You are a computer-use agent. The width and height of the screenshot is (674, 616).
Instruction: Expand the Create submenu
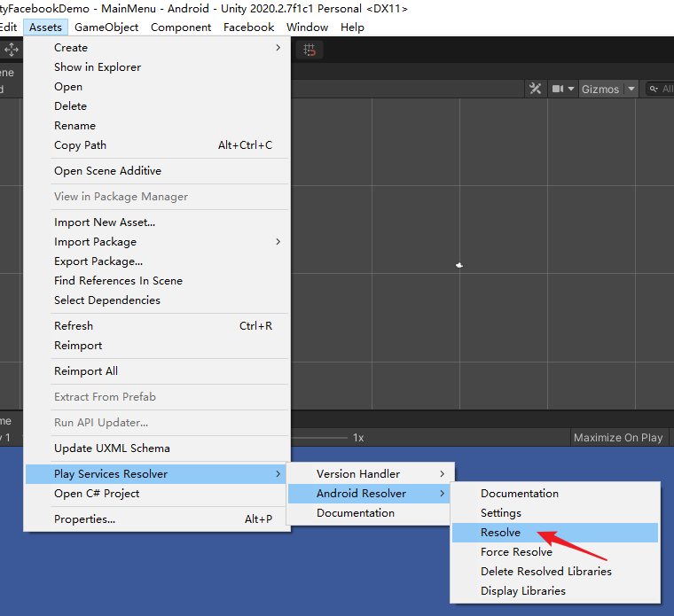157,48
